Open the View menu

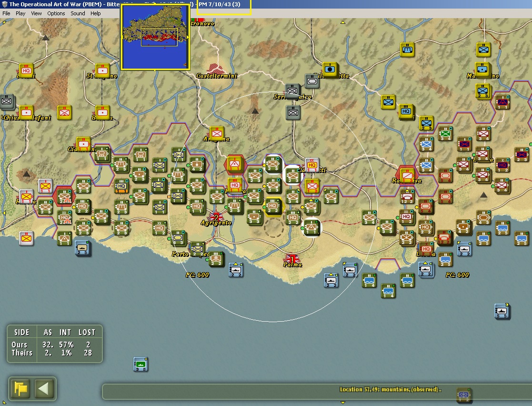point(36,13)
